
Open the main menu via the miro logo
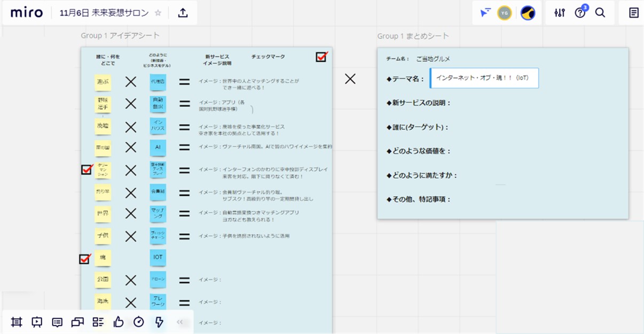(26, 12)
